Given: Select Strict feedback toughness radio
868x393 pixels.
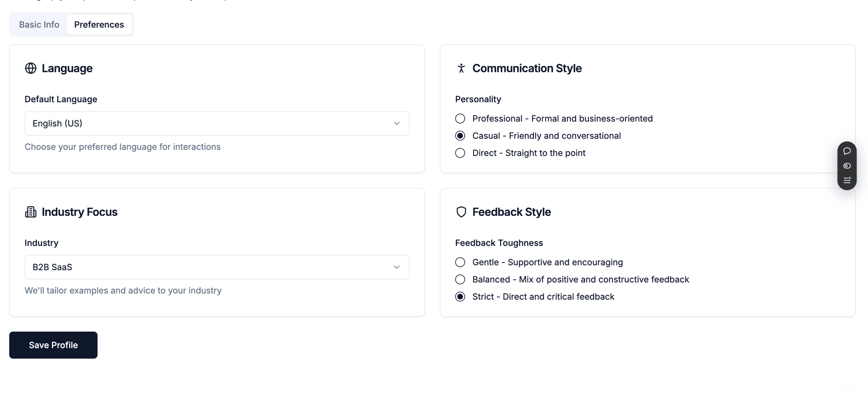Looking at the screenshot, I should (x=460, y=297).
